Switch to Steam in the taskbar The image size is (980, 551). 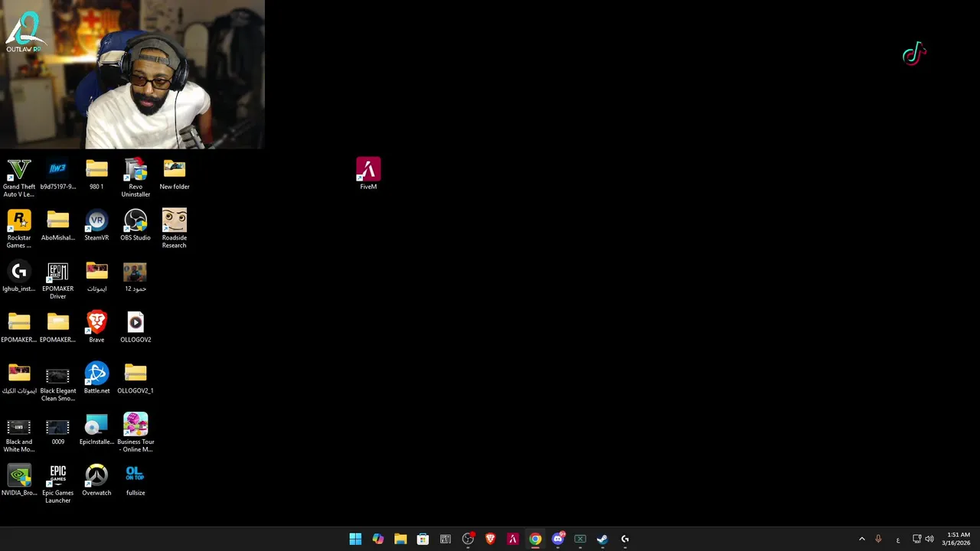[x=603, y=539]
